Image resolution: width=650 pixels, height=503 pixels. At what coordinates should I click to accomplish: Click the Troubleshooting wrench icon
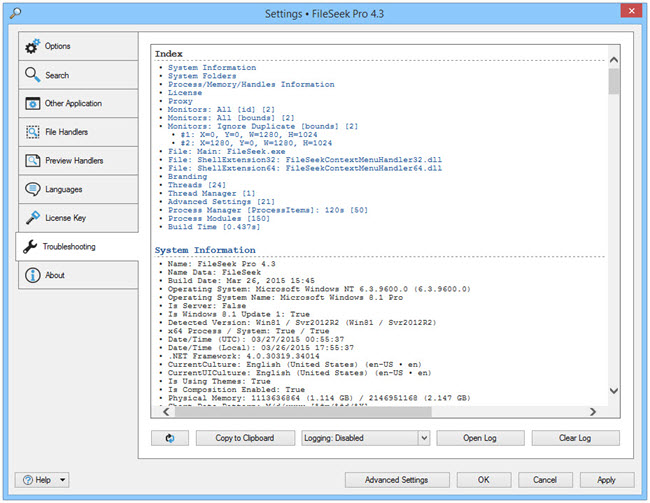[x=30, y=246]
